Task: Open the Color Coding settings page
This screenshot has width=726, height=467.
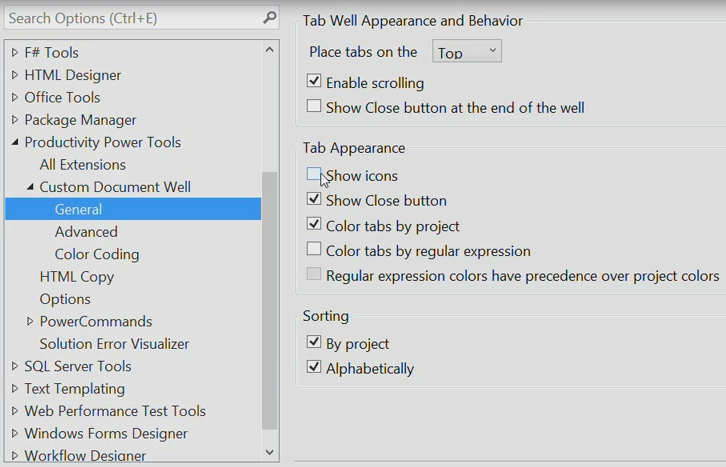Action: point(97,254)
